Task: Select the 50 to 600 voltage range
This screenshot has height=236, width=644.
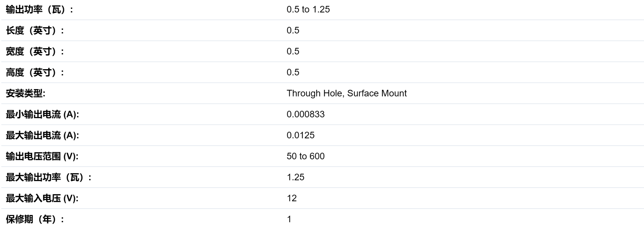Action: (x=306, y=156)
